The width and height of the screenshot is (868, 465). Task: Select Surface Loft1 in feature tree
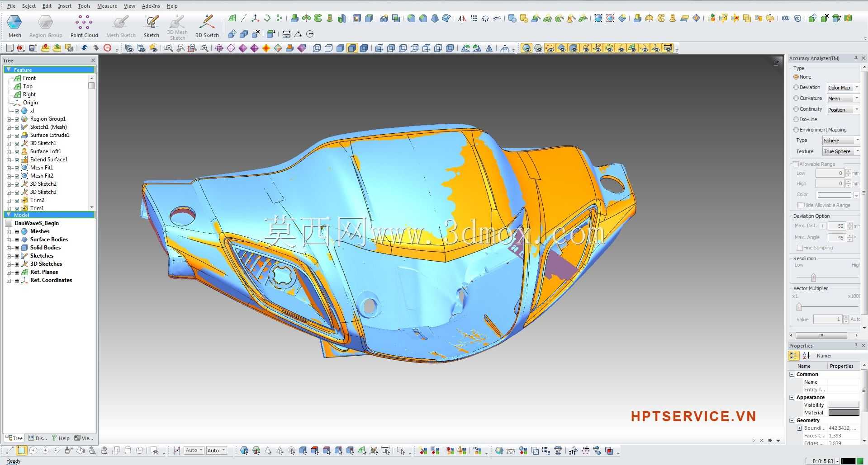pyautogui.click(x=46, y=151)
